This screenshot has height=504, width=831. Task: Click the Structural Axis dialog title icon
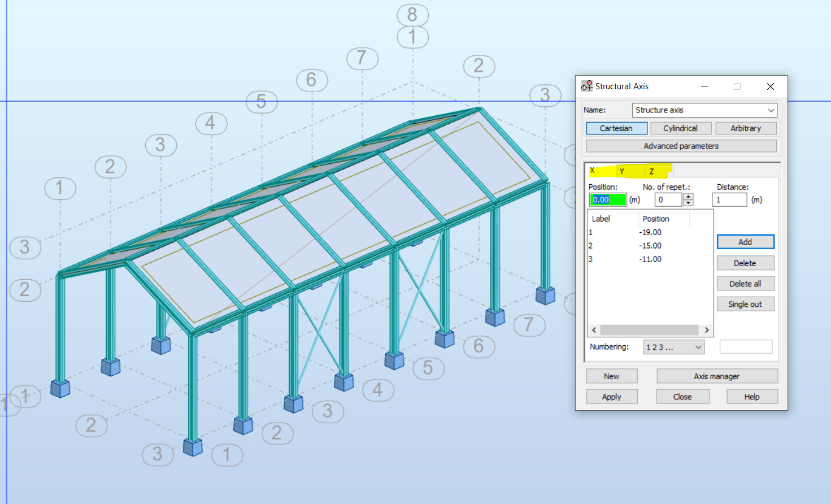point(587,86)
